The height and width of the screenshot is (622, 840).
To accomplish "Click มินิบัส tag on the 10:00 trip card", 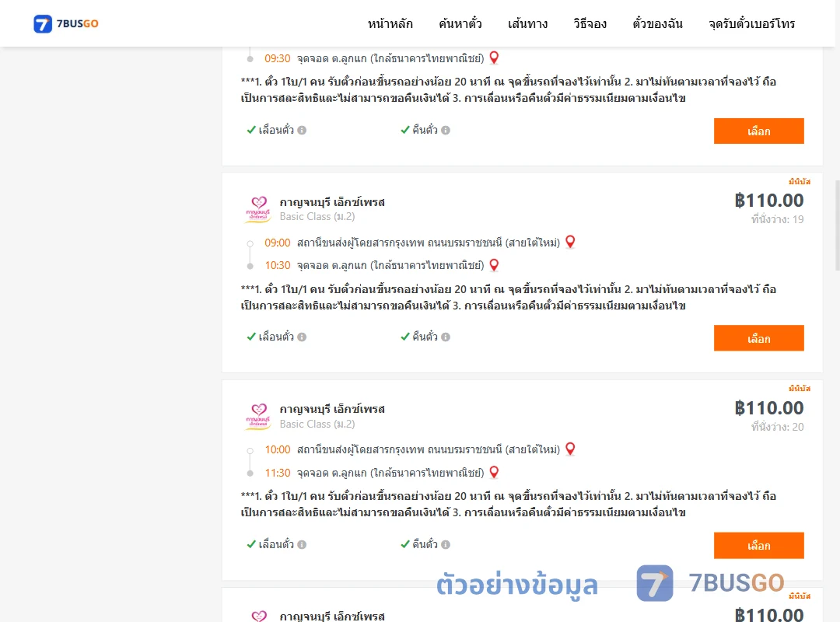I will point(800,389).
